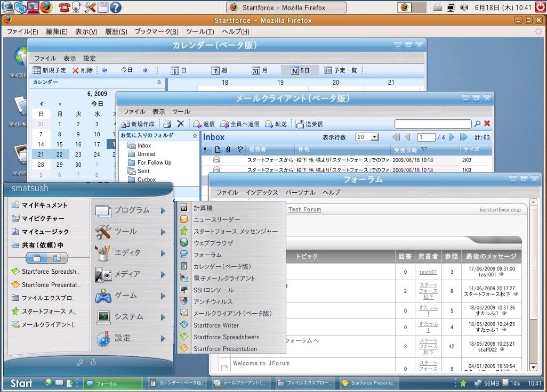
Task: Open マイミュージック in start menu
Action: pyautogui.click(x=40, y=231)
